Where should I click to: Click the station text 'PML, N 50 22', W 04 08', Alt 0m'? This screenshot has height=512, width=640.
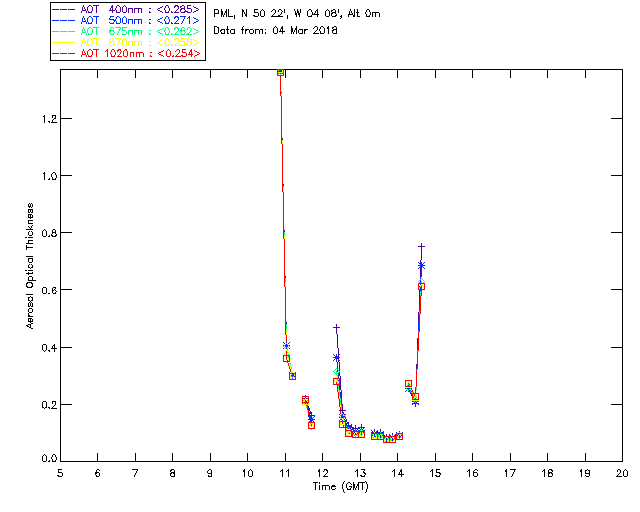(297, 13)
